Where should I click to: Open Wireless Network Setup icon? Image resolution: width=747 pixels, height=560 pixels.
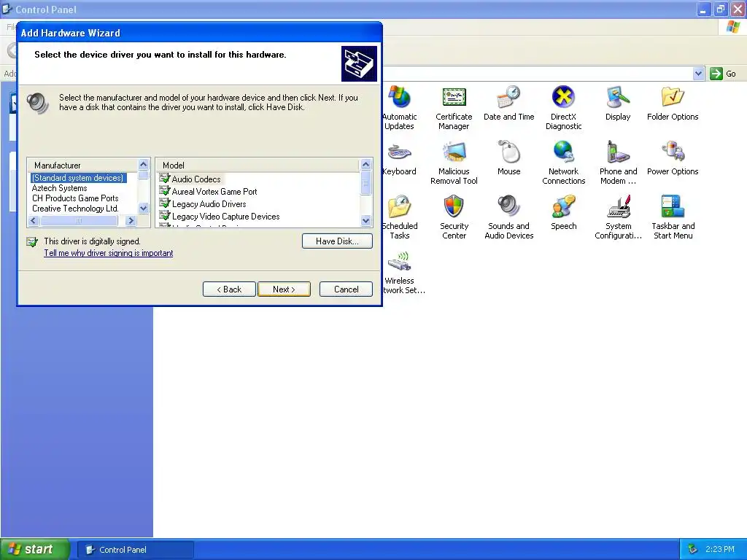400,262
